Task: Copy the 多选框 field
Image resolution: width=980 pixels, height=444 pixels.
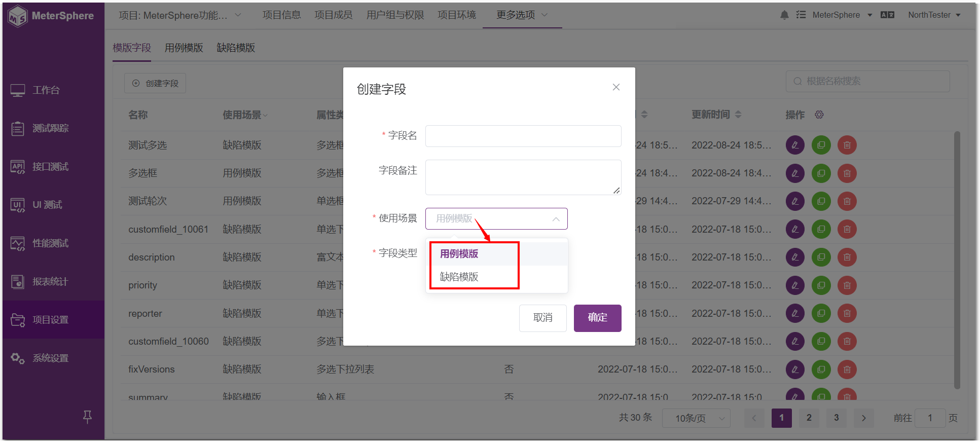Action: pyautogui.click(x=821, y=173)
